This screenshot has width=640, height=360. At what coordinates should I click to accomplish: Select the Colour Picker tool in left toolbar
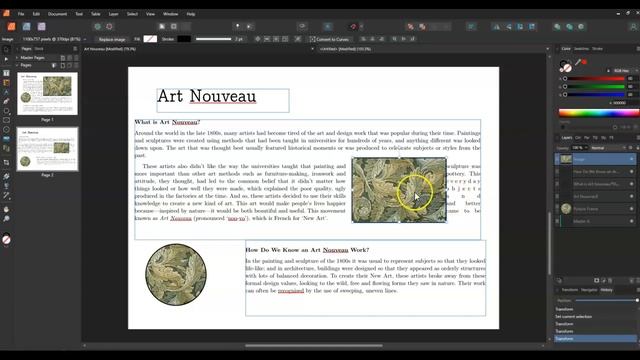click(6, 196)
